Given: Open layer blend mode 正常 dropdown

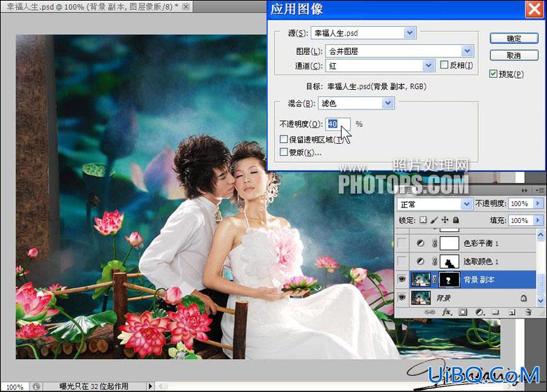Looking at the screenshot, I should (x=466, y=203).
